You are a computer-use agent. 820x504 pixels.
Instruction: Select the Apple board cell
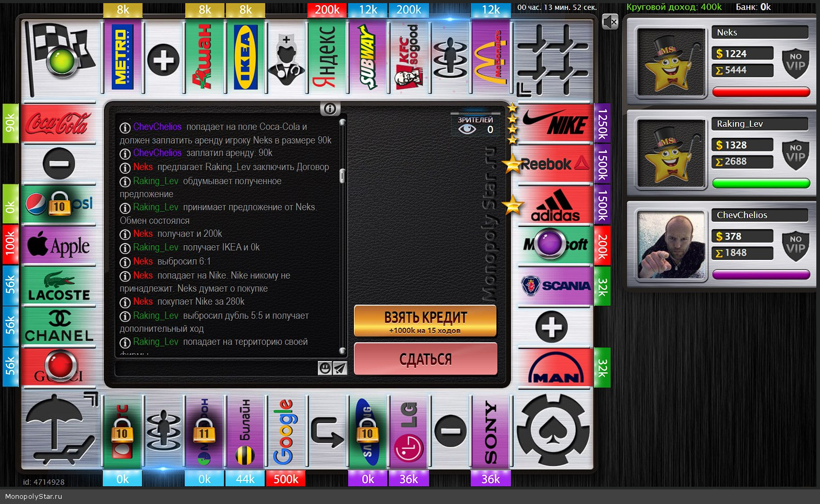[58, 245]
